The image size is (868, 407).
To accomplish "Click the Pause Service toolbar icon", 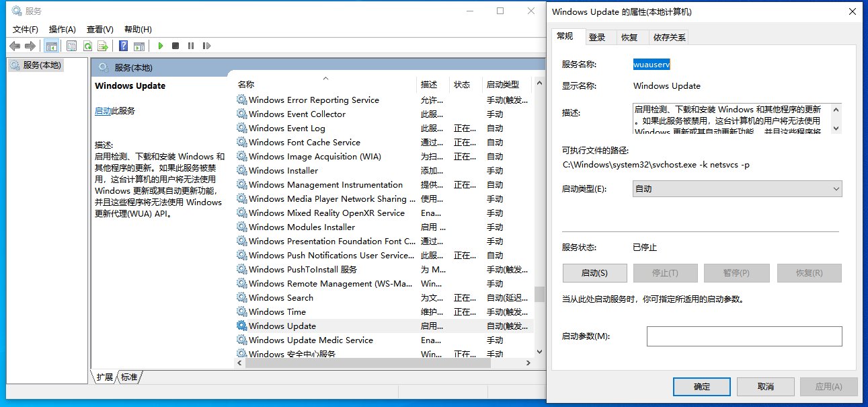I will click(x=190, y=46).
